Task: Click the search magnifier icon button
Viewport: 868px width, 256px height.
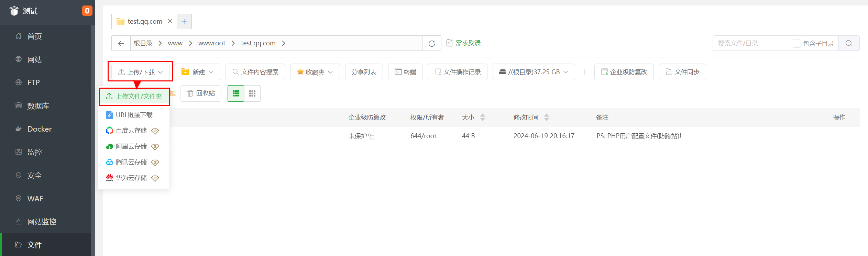Action: point(849,43)
